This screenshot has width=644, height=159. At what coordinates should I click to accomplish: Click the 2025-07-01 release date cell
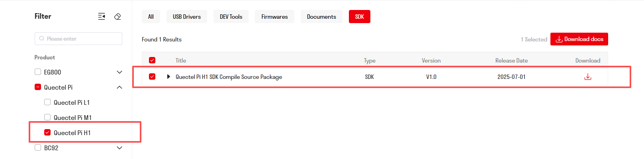click(x=511, y=77)
